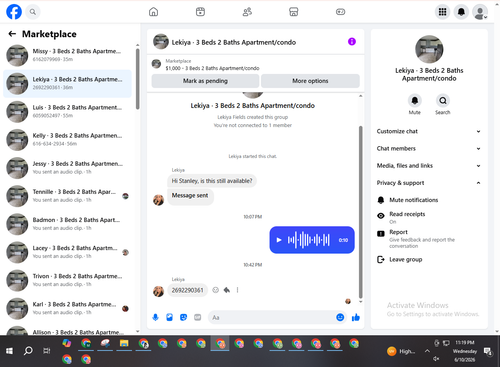Image resolution: width=500 pixels, height=367 pixels.
Task: Open the Badmon conversation
Action: pyautogui.click(x=67, y=224)
